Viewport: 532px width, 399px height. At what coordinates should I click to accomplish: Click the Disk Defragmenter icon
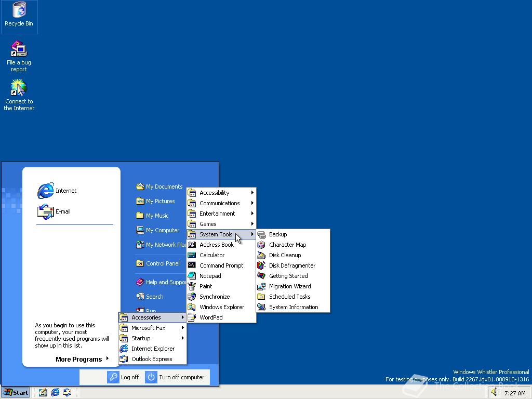coord(261,265)
